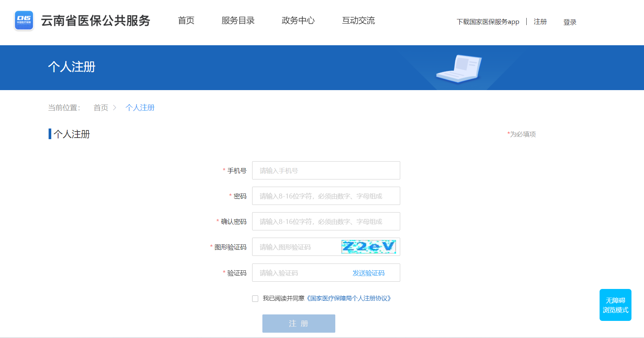This screenshot has width=644, height=338.
Task: Select the 确认密码 input field
Action: (326, 222)
